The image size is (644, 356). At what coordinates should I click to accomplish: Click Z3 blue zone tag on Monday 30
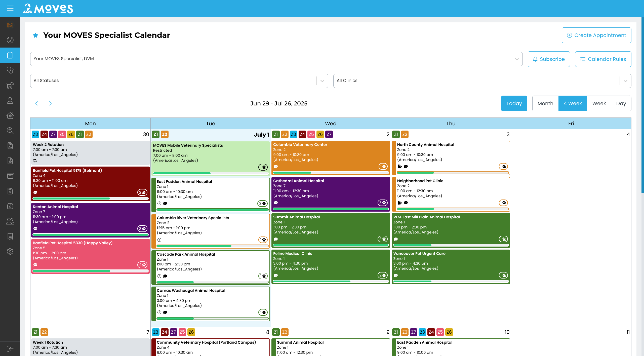point(35,134)
